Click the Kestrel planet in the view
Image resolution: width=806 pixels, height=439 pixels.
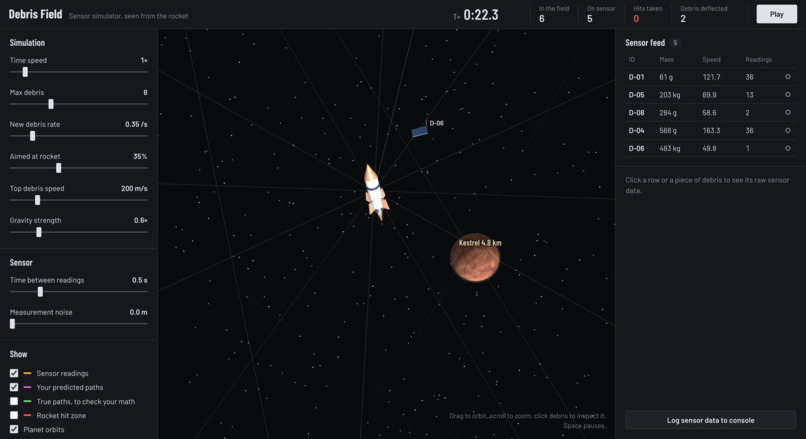pos(475,259)
